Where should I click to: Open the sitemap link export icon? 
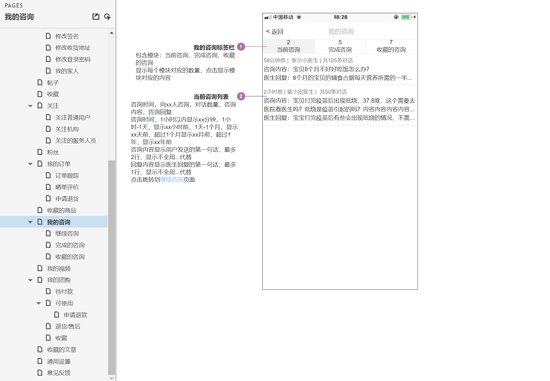(x=96, y=16)
